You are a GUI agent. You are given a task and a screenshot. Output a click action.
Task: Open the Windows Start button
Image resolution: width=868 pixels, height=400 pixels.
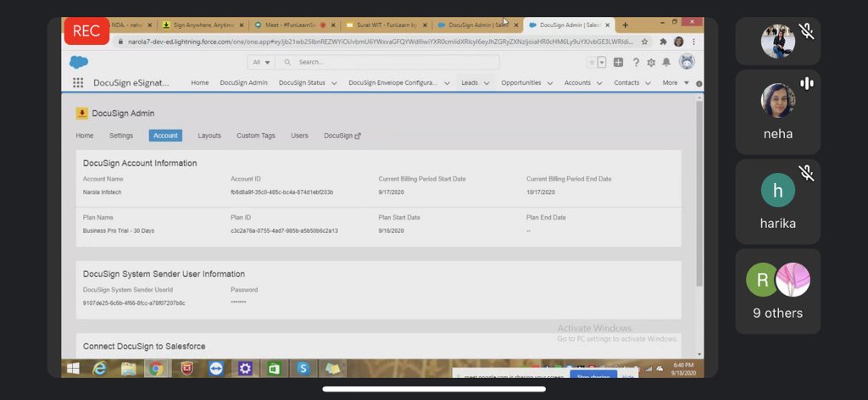(x=73, y=369)
